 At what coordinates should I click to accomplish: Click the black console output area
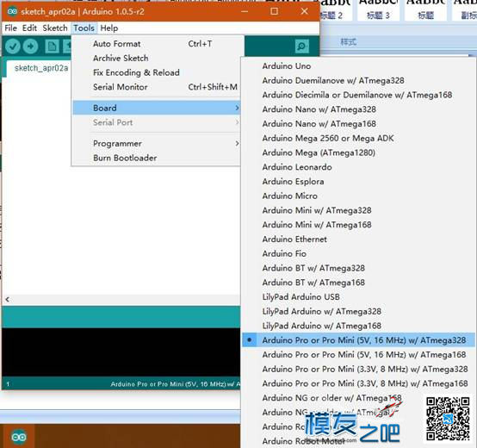tap(121, 352)
